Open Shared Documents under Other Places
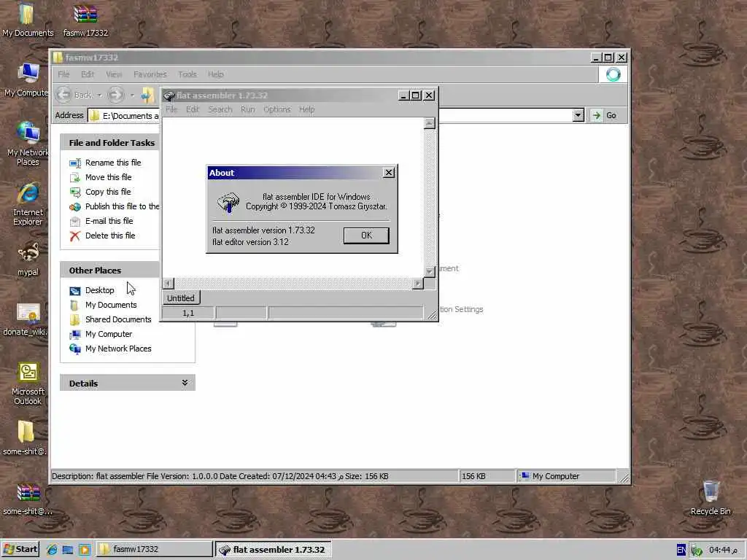Image resolution: width=747 pixels, height=560 pixels. pos(118,319)
